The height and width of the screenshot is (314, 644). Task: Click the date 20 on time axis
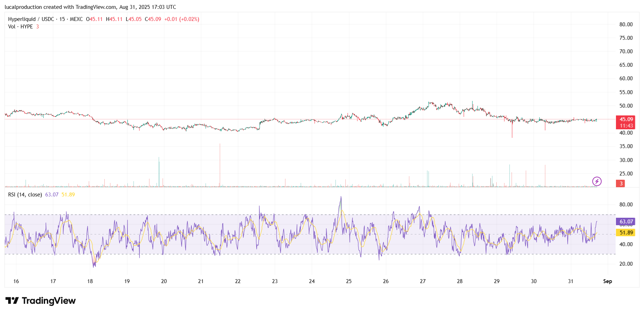click(164, 281)
